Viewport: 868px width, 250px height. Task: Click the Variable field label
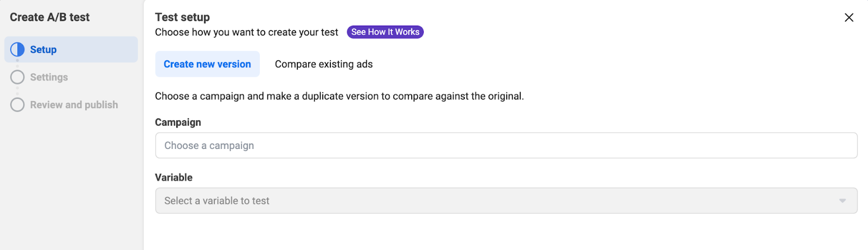pos(174,177)
